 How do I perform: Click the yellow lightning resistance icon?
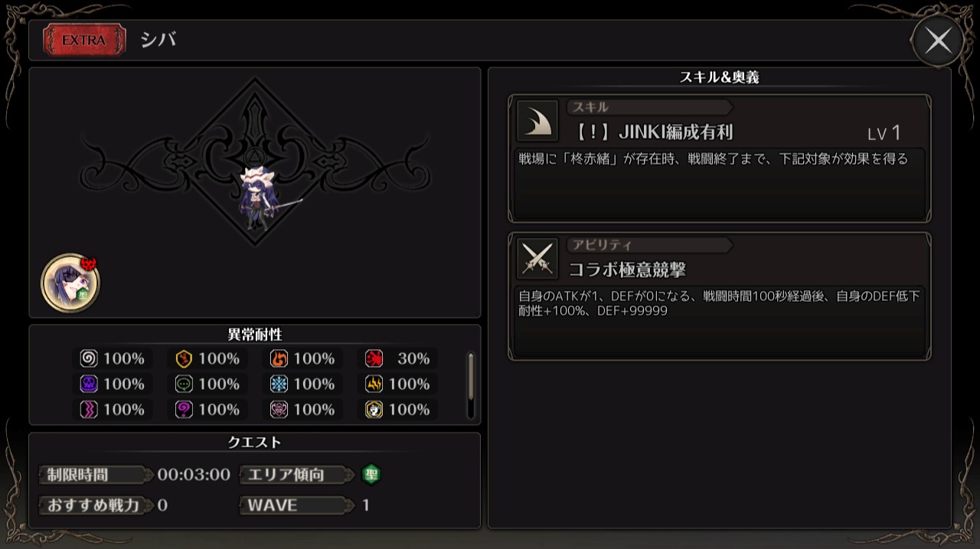pyautogui.click(x=374, y=384)
